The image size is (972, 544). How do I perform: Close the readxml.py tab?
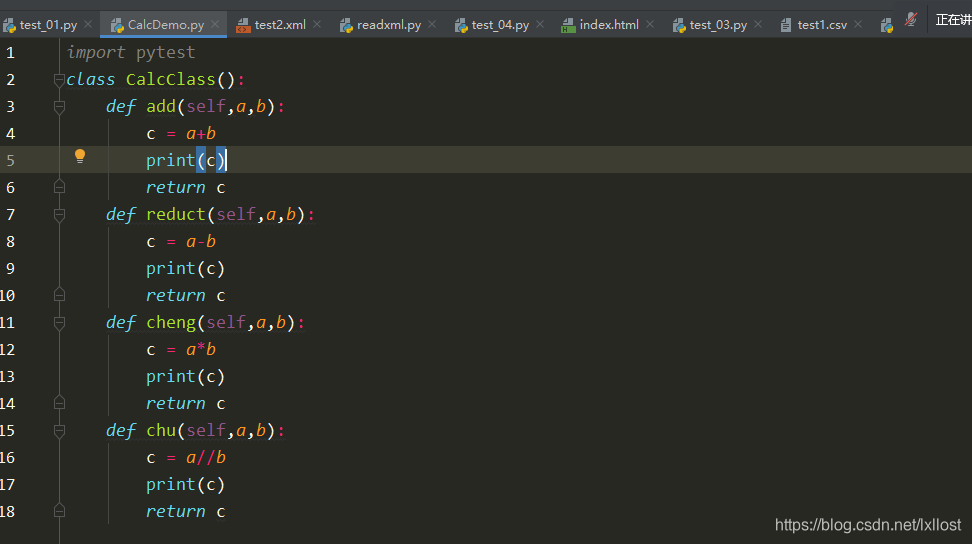[x=432, y=24]
